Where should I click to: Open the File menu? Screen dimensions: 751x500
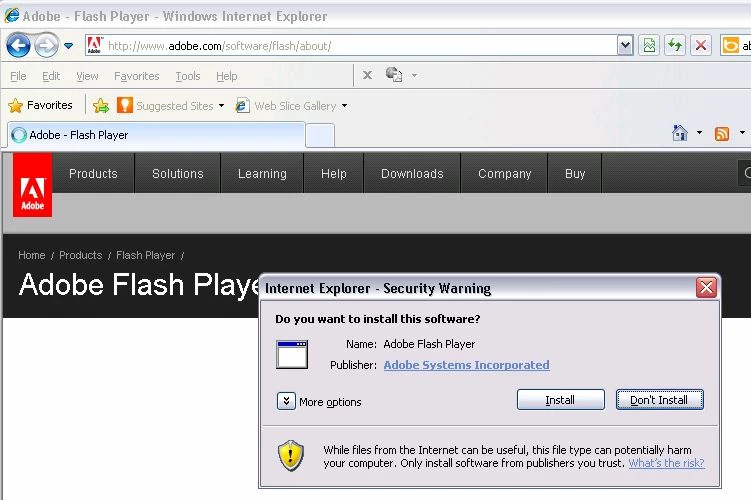coord(18,76)
